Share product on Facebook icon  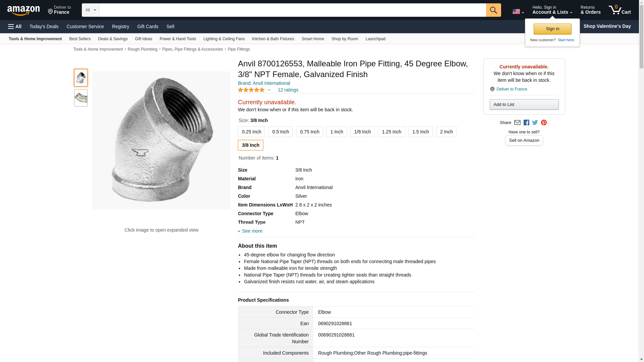526,123
